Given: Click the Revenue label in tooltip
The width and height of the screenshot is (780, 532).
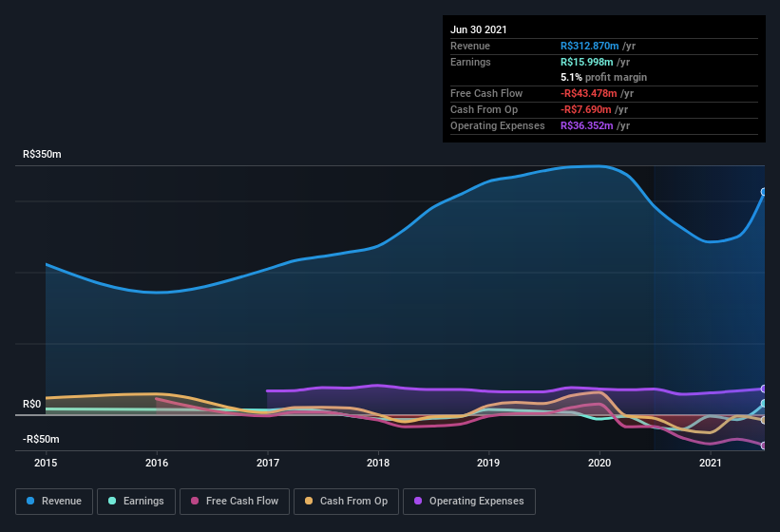Looking at the screenshot, I should (x=470, y=46).
